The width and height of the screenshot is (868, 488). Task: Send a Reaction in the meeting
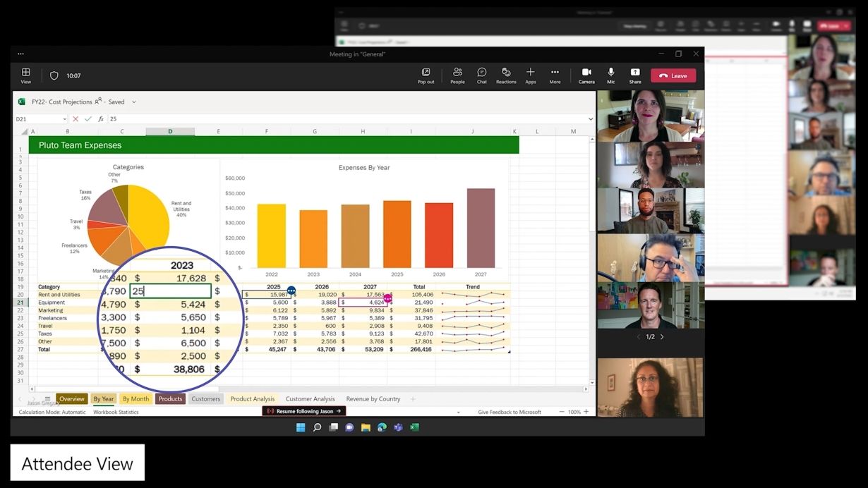[506, 74]
